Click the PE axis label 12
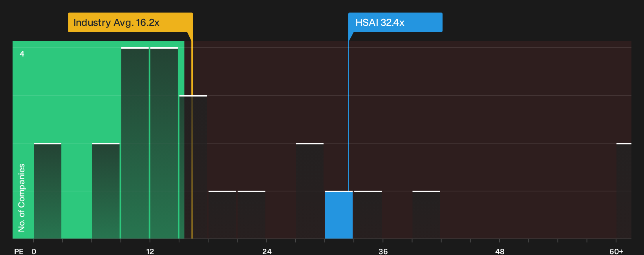Screen dimensions: 644x255 pos(150,251)
